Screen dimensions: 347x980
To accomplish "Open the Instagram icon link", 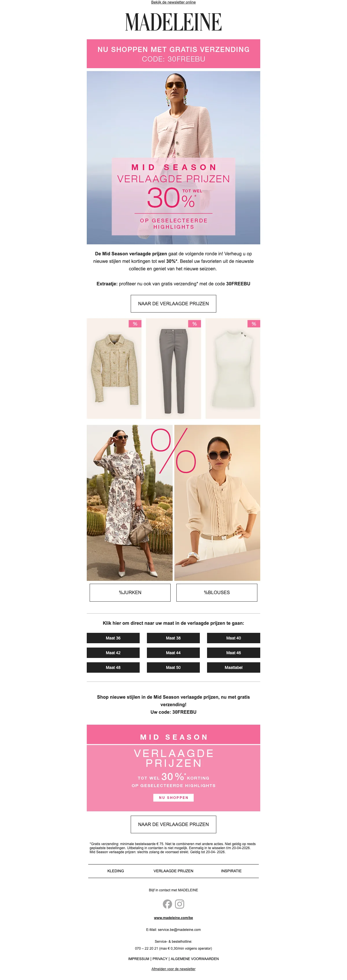I will (x=180, y=904).
